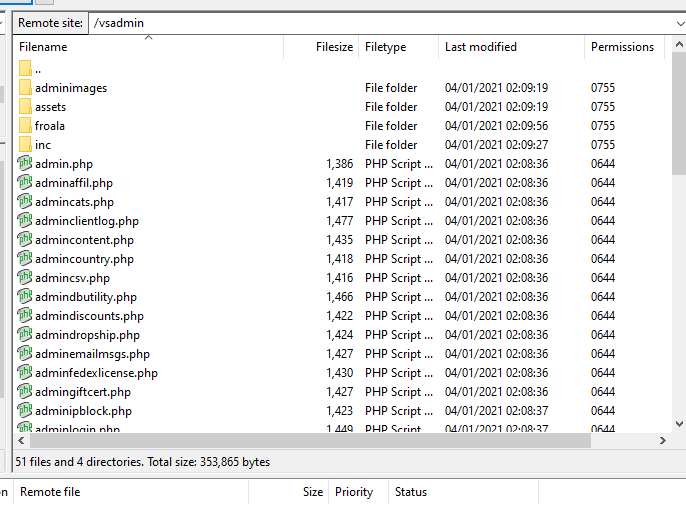Click the admin.php file icon
This screenshot has width=686, height=522.
pos(25,164)
